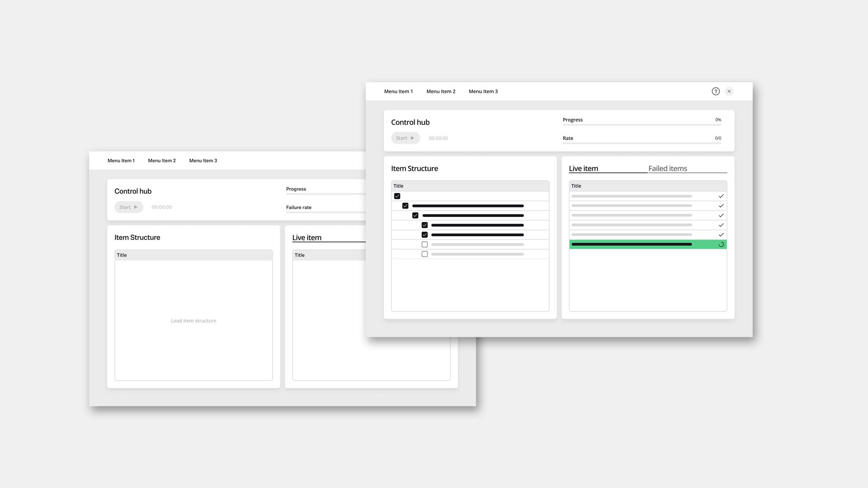This screenshot has width=868, height=488.
Task: Click Menu Item 1 in front window
Action: coord(398,91)
